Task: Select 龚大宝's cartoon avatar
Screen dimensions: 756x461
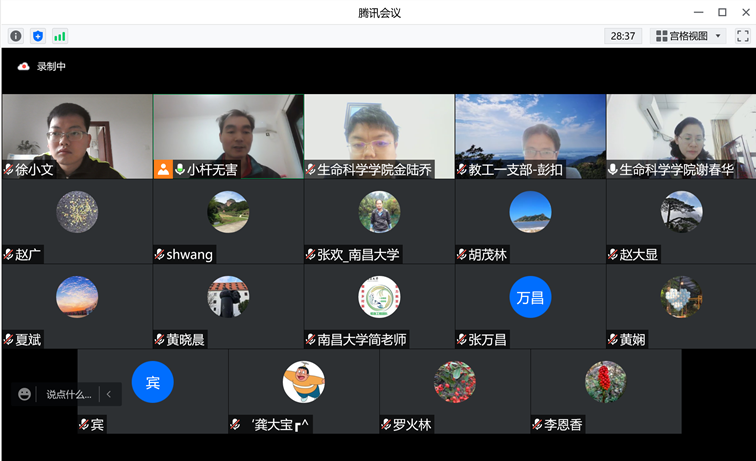Action: pos(303,382)
